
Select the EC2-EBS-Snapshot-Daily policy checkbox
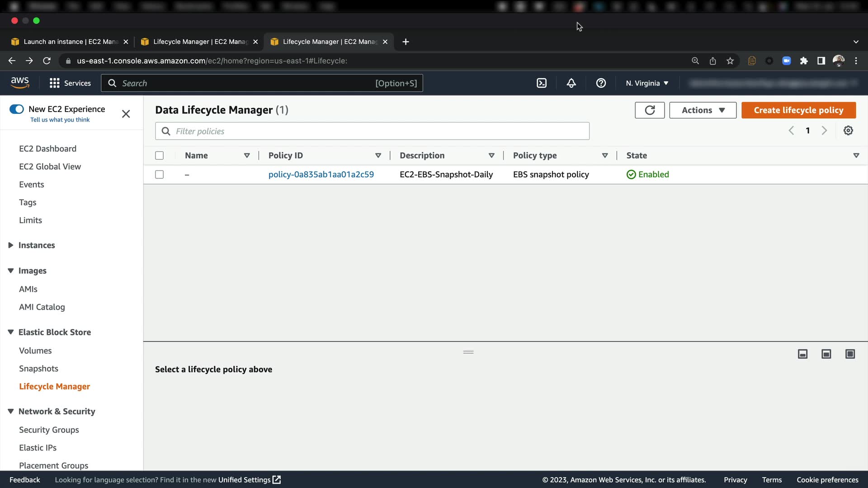(159, 174)
